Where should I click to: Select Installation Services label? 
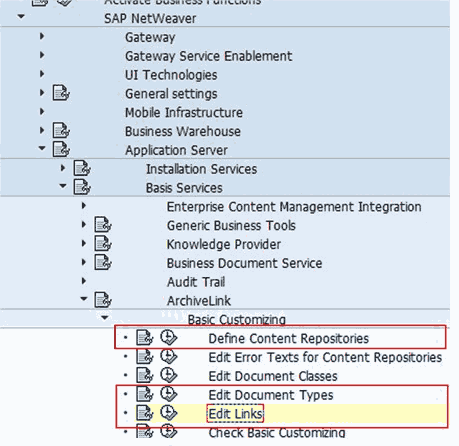tap(201, 169)
